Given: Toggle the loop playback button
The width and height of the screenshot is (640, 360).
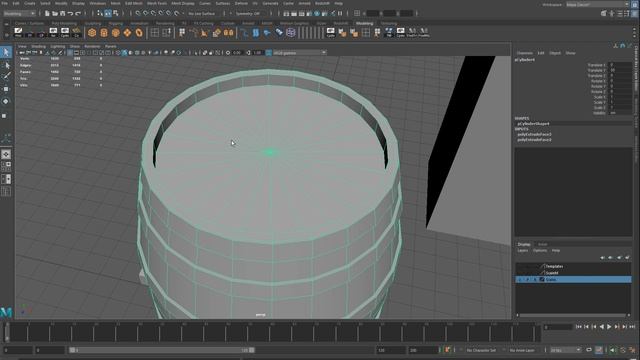Looking at the screenshot, I should click(589, 350).
